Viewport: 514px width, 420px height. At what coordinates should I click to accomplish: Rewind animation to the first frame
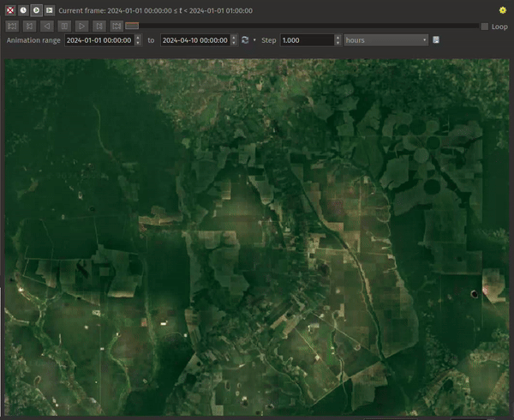(x=14, y=27)
